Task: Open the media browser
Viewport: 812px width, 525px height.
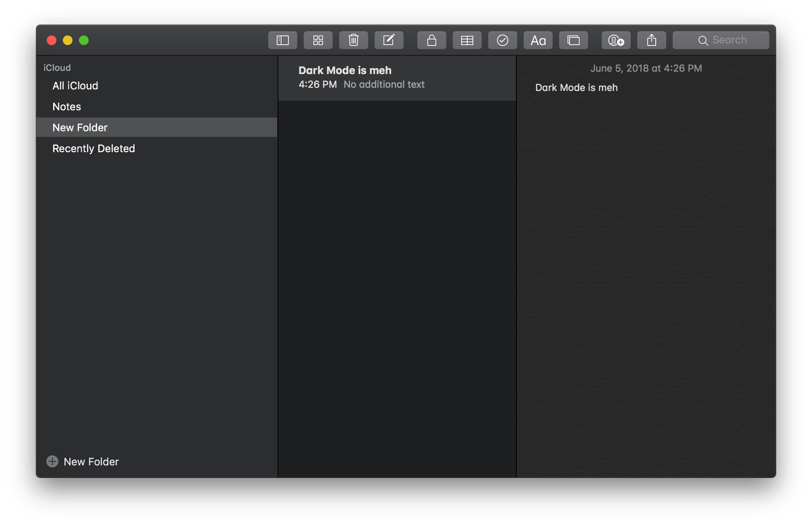Action: [573, 40]
